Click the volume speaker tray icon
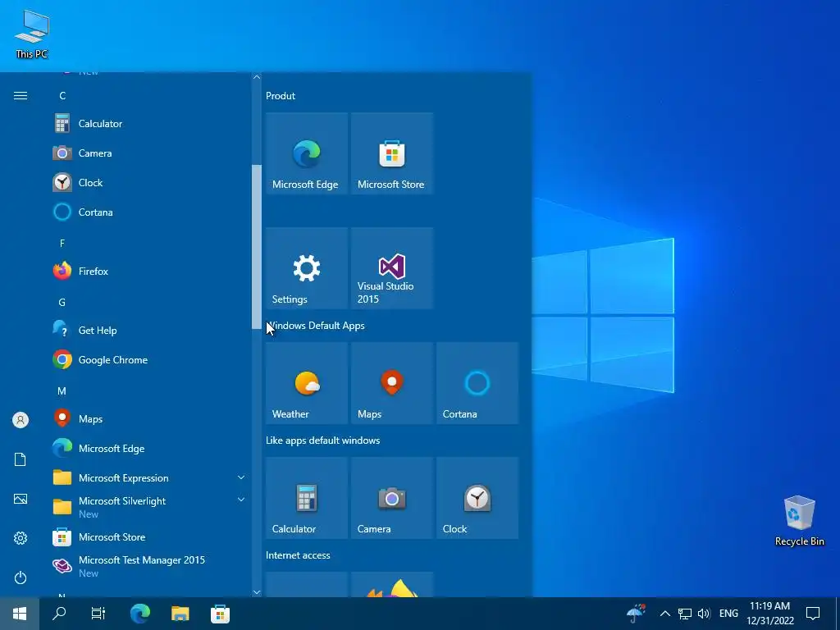 click(704, 614)
